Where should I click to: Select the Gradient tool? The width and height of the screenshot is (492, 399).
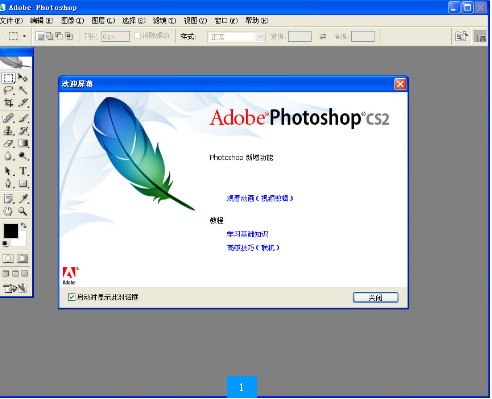tap(23, 143)
